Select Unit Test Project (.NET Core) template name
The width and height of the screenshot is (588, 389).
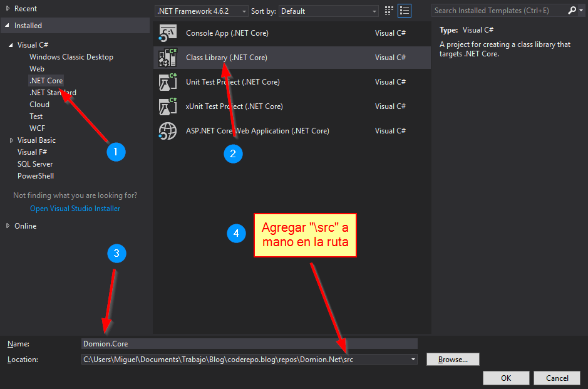pyautogui.click(x=233, y=82)
